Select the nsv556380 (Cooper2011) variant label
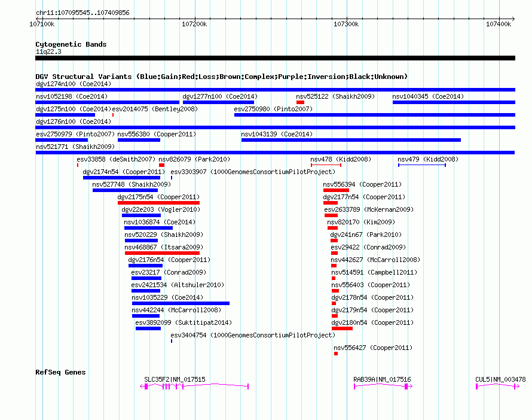532x420 pixels. pyautogui.click(x=157, y=134)
